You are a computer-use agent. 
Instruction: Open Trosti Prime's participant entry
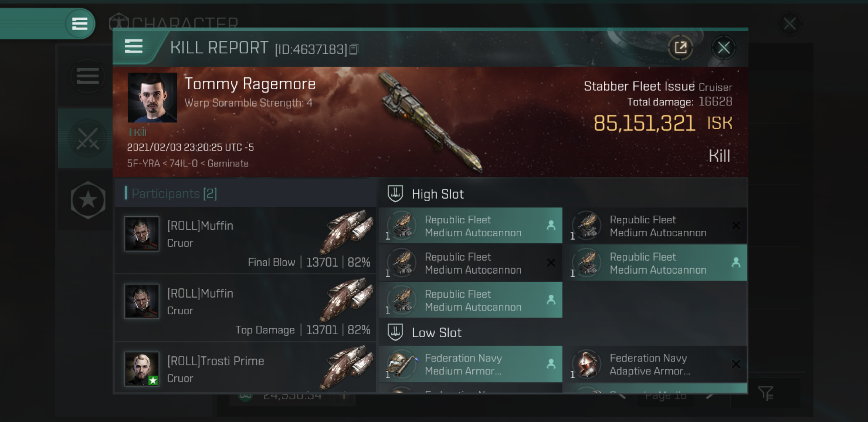[x=245, y=368]
